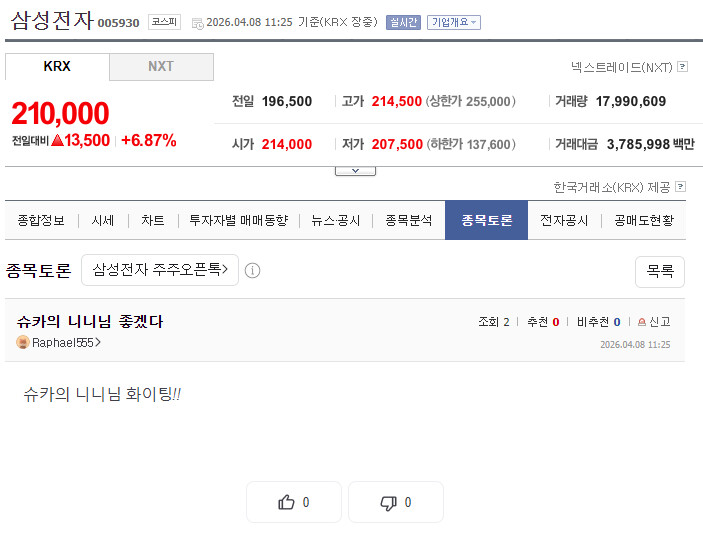Click the 추천 0 count
The width and height of the screenshot is (703, 553).
point(543,322)
